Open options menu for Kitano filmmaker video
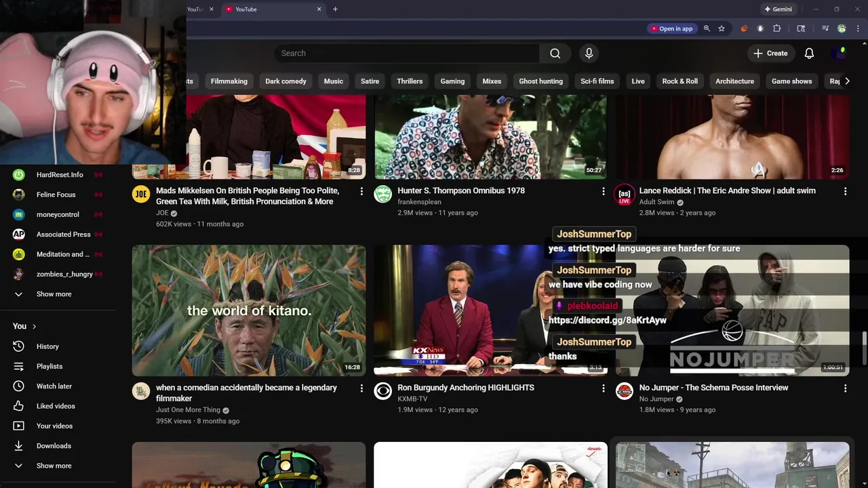 [x=361, y=388]
